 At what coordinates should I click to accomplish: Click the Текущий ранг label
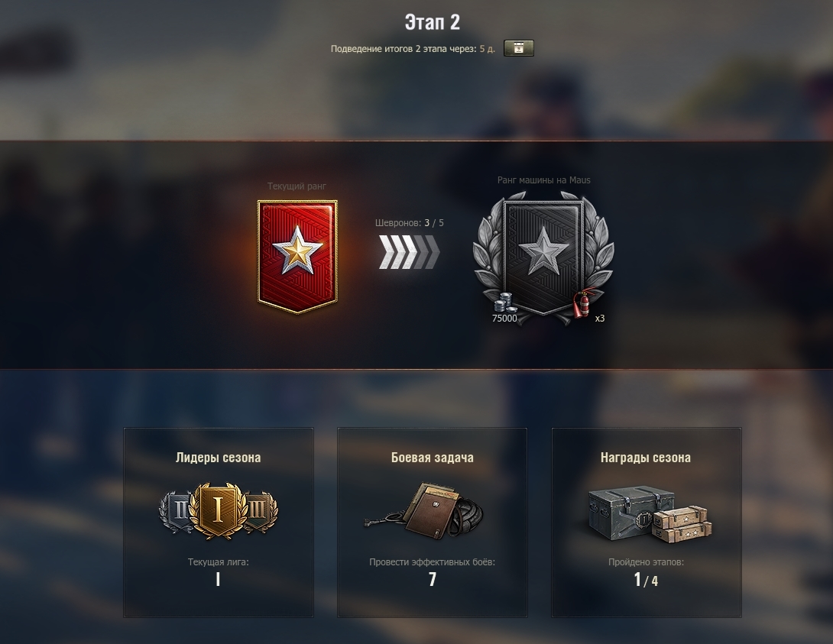[297, 186]
